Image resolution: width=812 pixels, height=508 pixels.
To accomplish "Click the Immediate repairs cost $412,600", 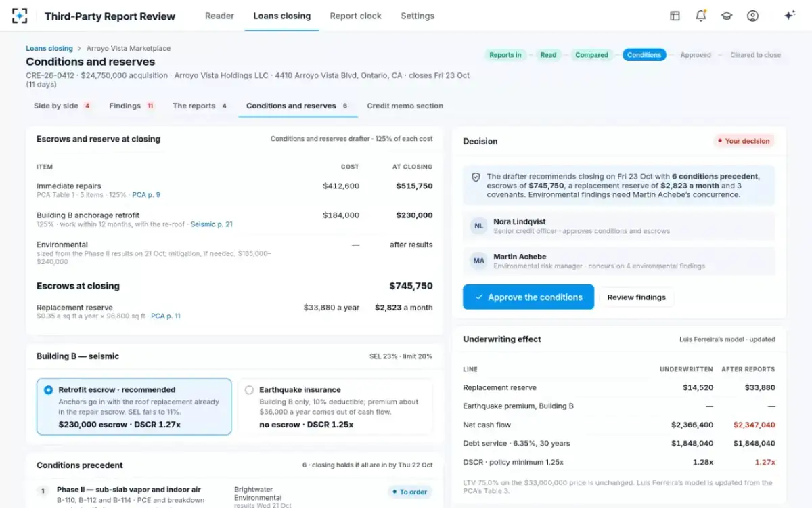I will pos(341,186).
